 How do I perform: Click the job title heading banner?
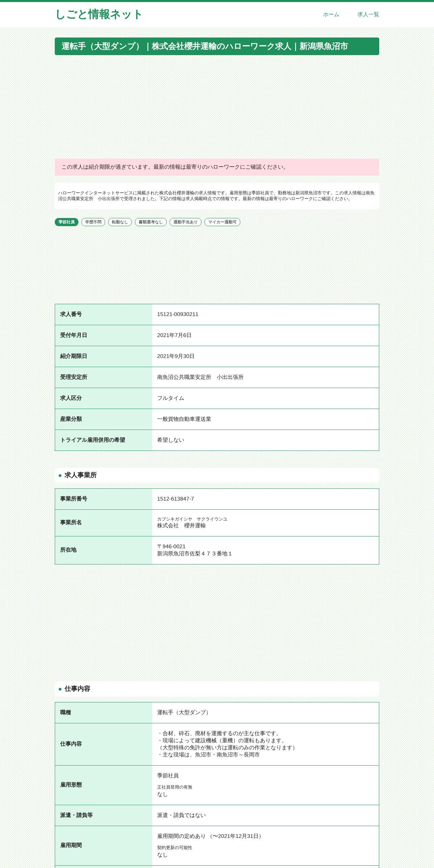coord(217,46)
